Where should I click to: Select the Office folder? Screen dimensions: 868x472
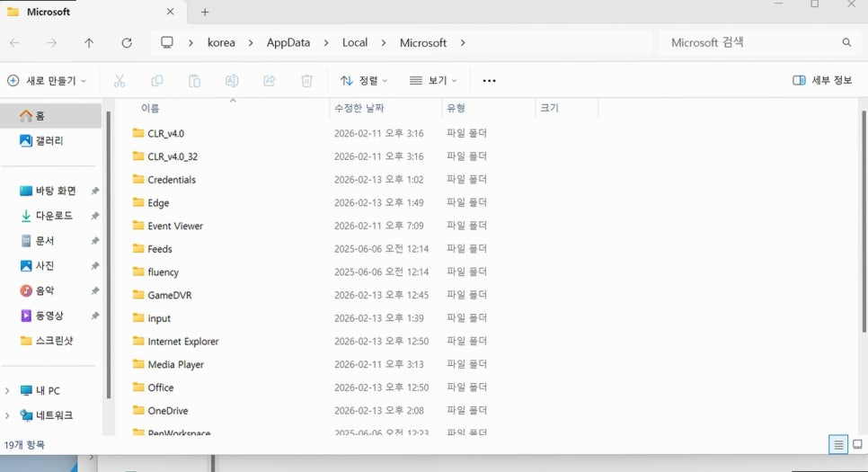161,387
